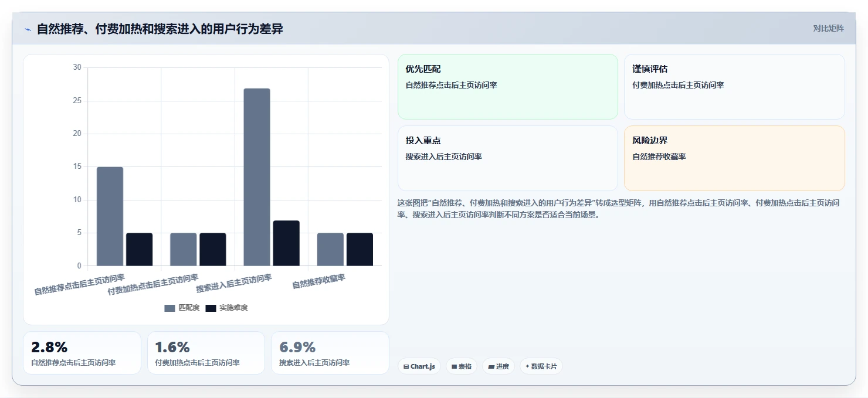Click the 6.9% metric card
Screen dimensions: 868x398
(330, 353)
